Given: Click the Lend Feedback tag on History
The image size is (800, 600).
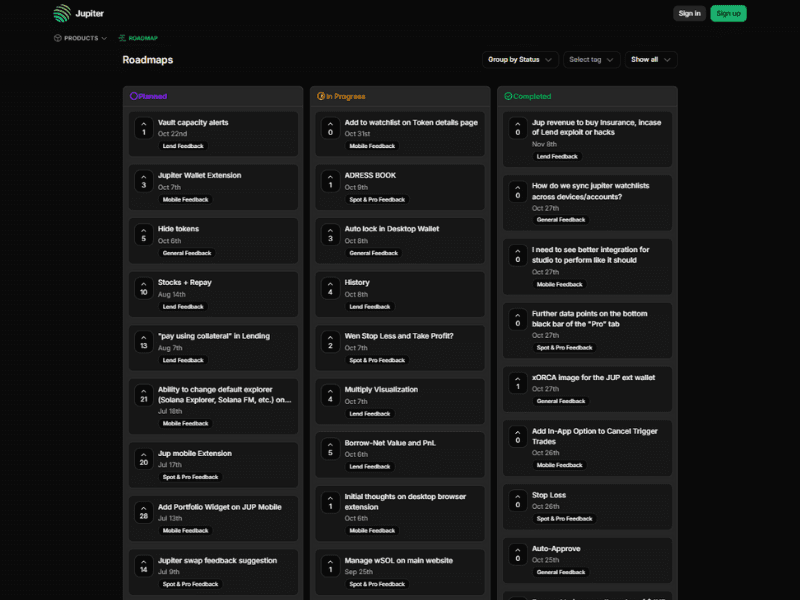Looking at the screenshot, I should tap(370, 307).
